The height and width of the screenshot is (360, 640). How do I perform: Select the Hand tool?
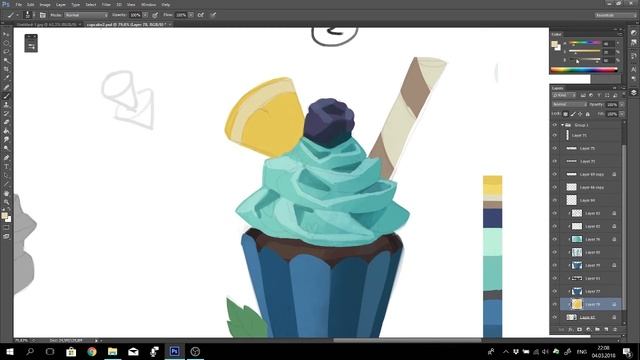[6, 193]
